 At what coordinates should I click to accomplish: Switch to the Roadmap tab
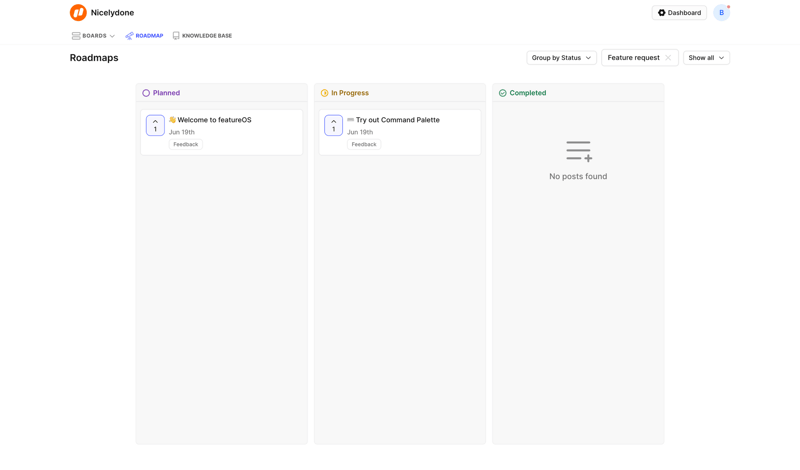point(144,36)
